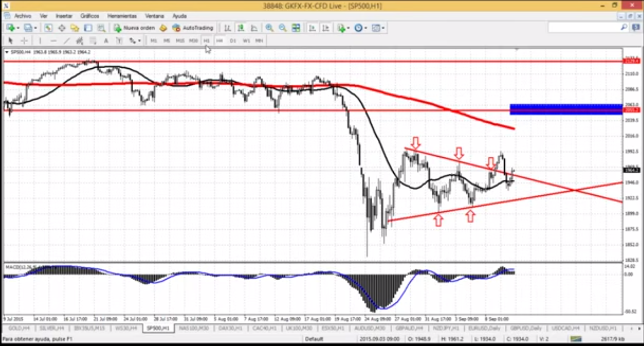Pick the horizontal line drawing tool

(x=53, y=40)
